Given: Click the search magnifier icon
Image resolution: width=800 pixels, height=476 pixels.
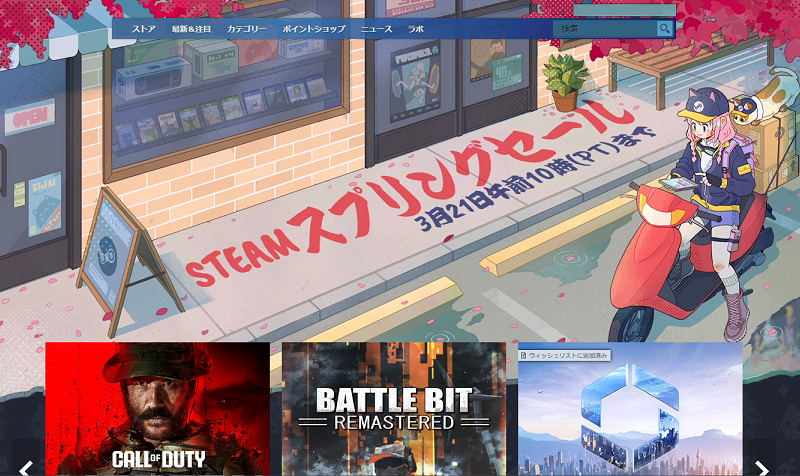Looking at the screenshot, I should tap(664, 29).
